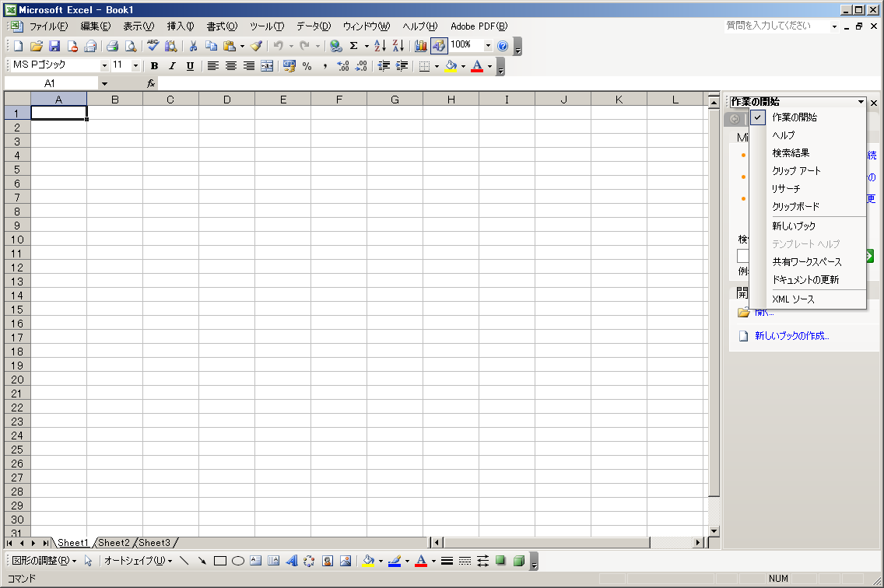The width and height of the screenshot is (884, 588).
Task: Open the zoom percentage dropdown at 100%
Action: [488, 46]
